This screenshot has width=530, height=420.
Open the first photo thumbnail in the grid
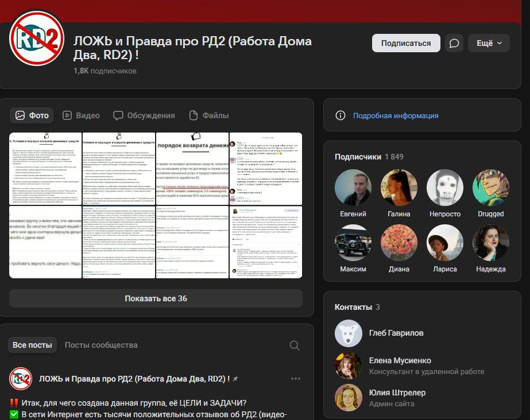45,168
